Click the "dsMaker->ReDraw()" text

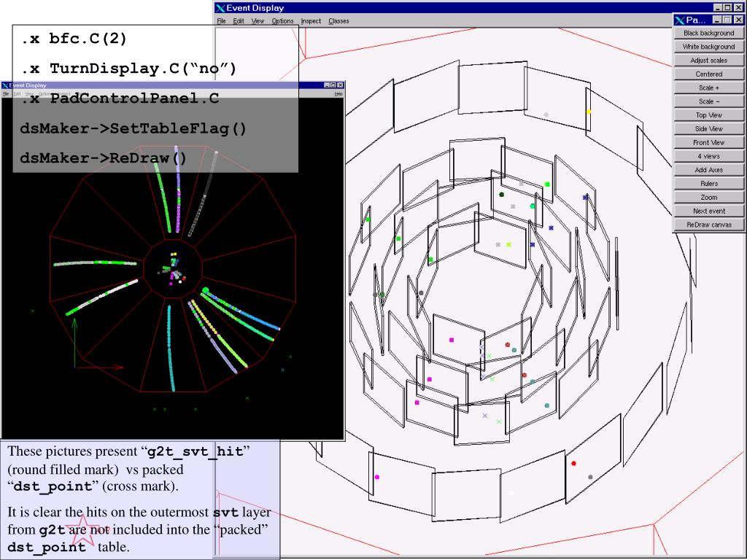(104, 157)
